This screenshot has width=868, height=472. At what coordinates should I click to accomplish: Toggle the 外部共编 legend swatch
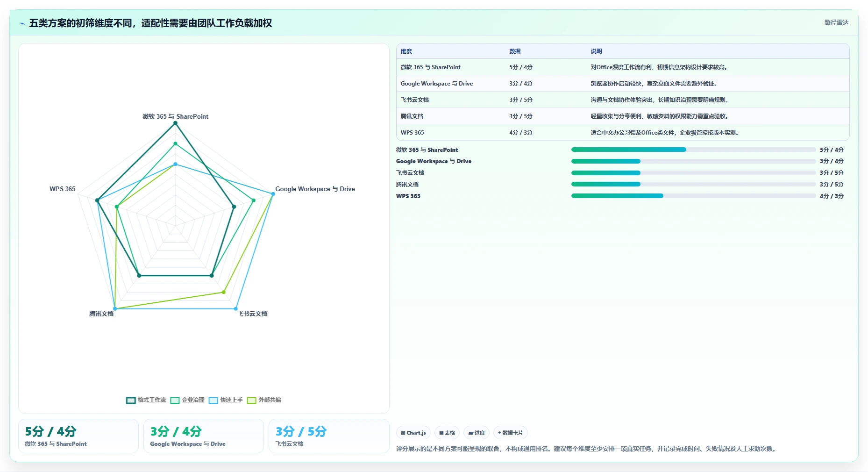(x=251, y=400)
